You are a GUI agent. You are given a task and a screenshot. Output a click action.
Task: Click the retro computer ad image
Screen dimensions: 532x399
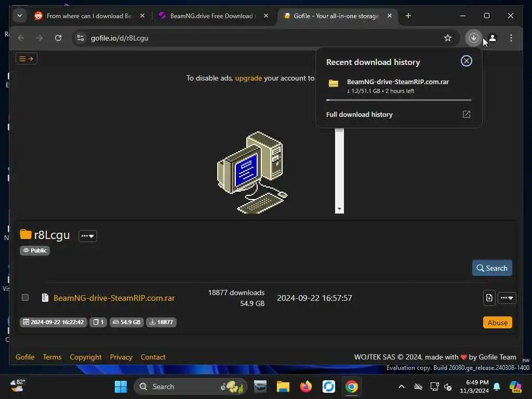pos(253,172)
